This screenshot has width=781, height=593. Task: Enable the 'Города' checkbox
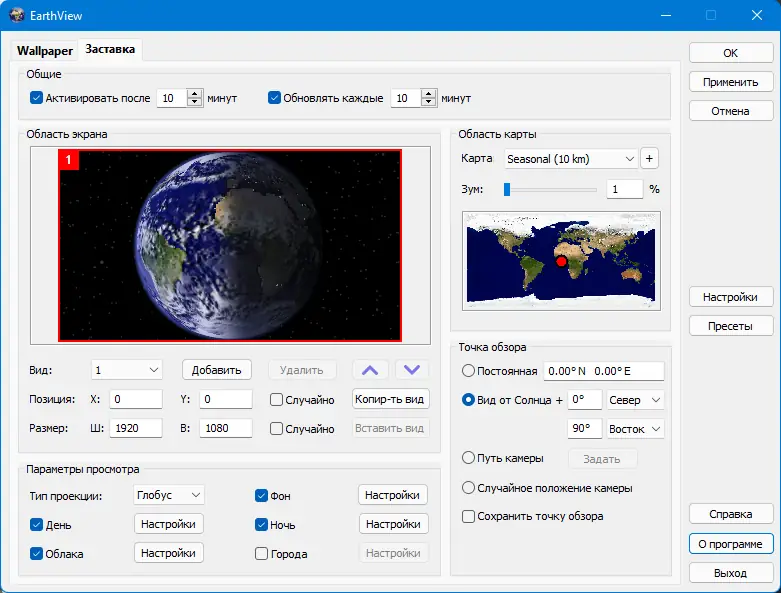(262, 554)
